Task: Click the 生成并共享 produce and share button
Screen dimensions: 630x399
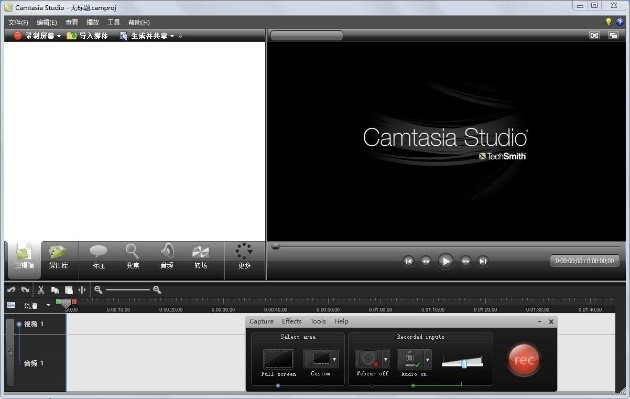Action: point(144,36)
